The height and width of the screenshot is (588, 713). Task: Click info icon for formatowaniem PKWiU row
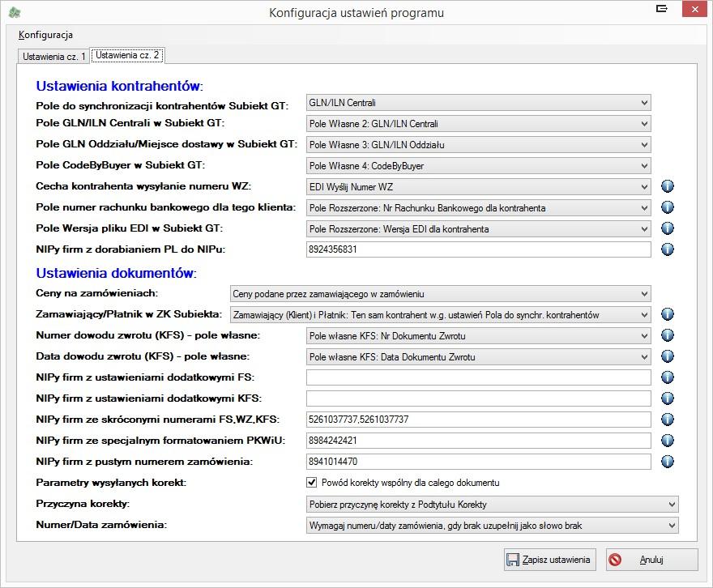click(667, 441)
